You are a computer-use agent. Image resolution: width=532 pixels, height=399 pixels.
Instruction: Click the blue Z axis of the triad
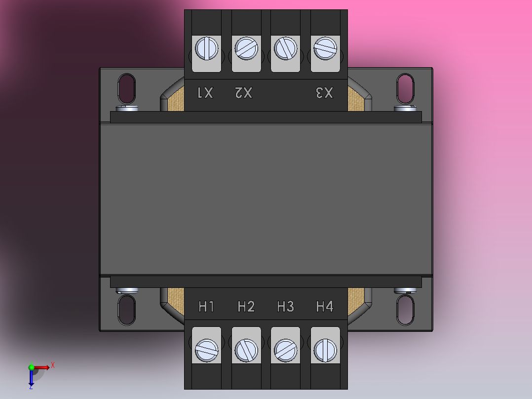click(x=31, y=378)
